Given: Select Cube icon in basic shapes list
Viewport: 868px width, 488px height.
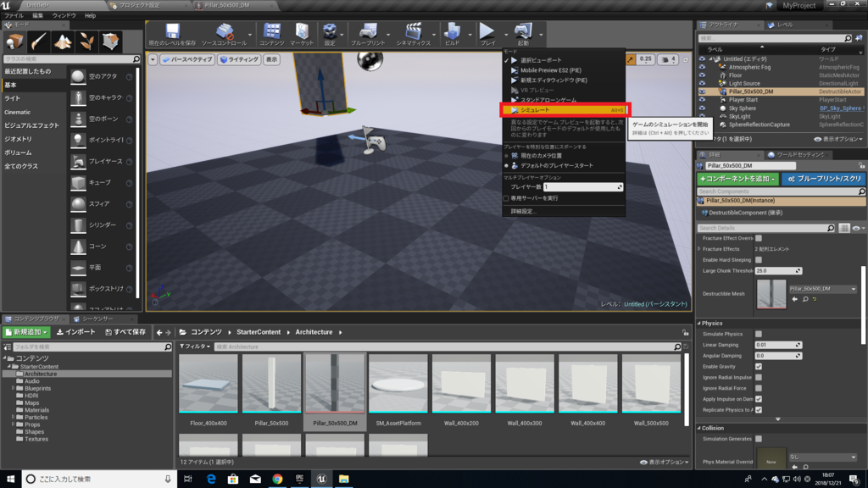Looking at the screenshot, I should (x=78, y=182).
